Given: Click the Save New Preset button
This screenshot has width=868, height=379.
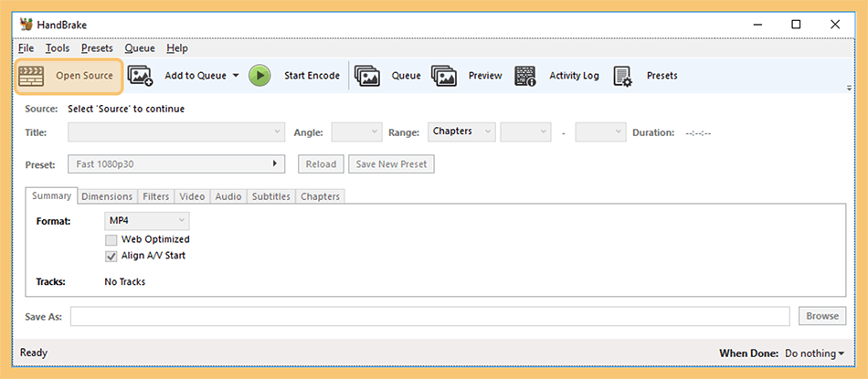Looking at the screenshot, I should [x=391, y=164].
